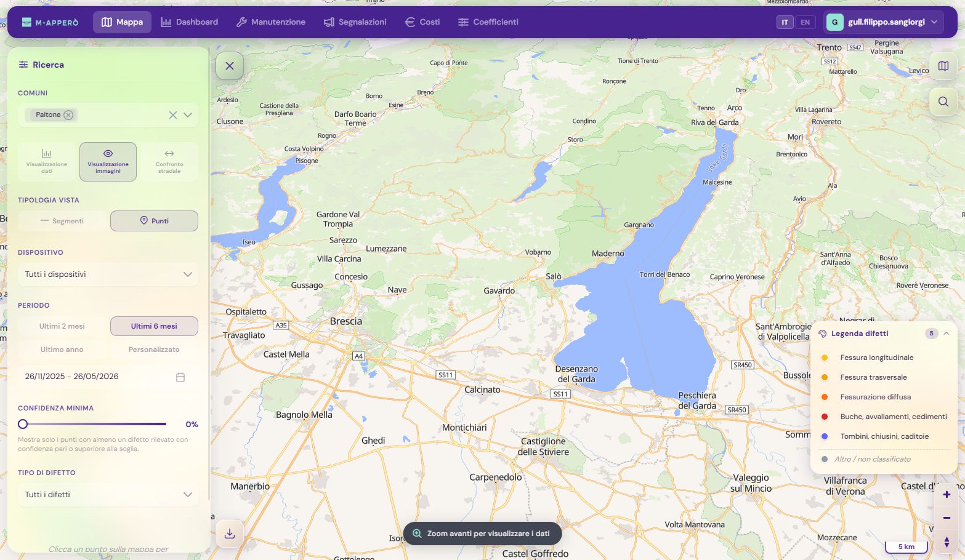965x560 pixels.
Task: Click the Confidenza minima slider handle
Action: point(23,424)
